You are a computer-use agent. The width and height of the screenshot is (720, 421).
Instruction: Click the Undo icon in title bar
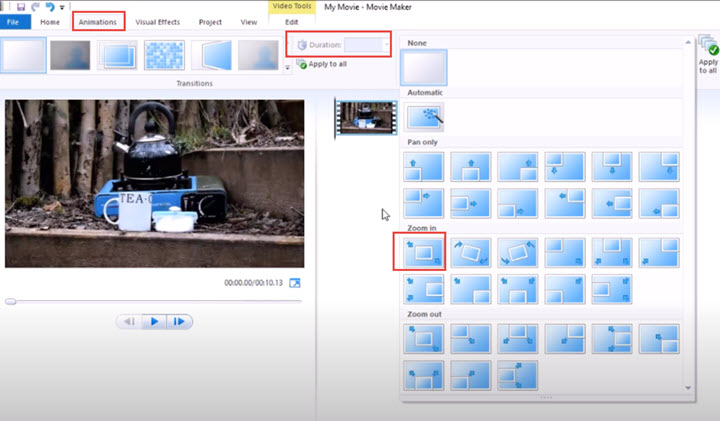(50, 7)
